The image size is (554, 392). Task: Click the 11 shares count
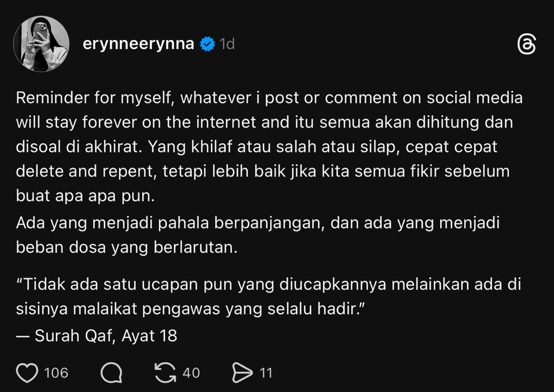point(266,373)
